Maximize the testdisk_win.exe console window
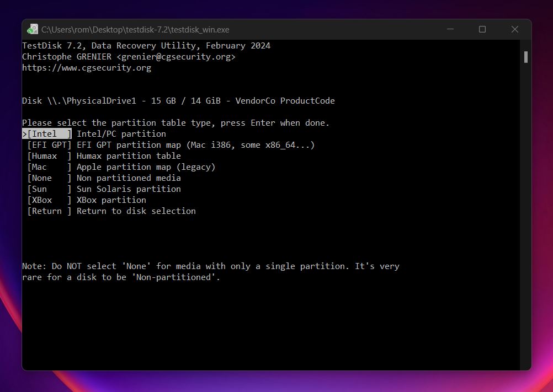 [x=482, y=29]
